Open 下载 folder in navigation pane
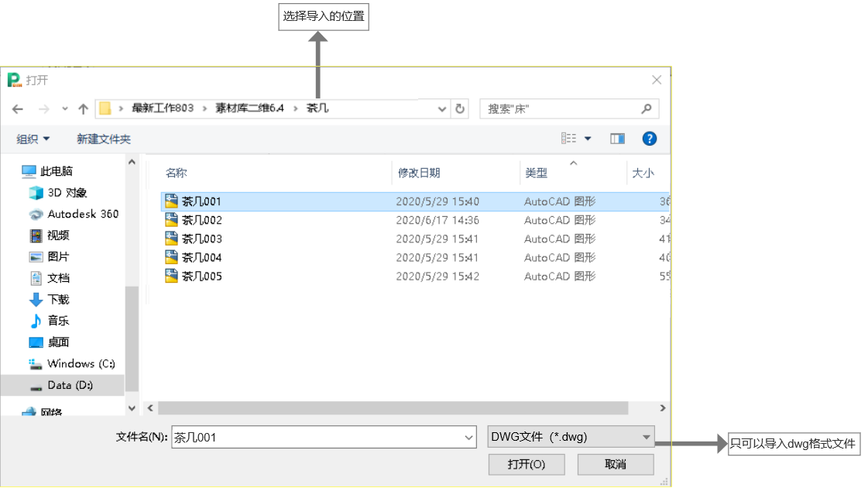Screen dimensions: 868x488 (50, 300)
